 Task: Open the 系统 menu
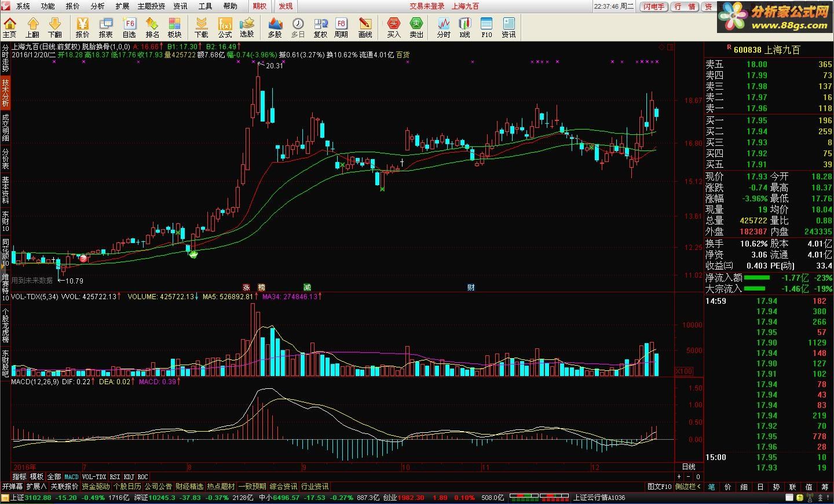[23, 6]
